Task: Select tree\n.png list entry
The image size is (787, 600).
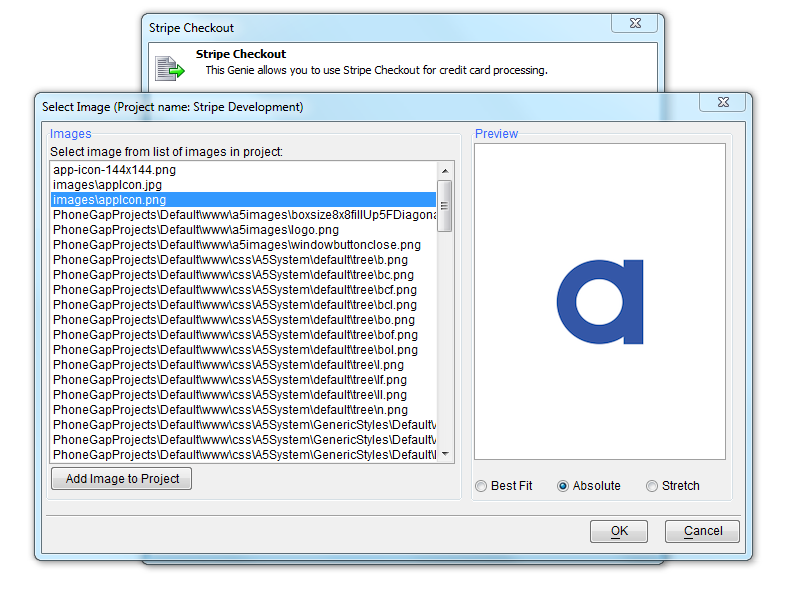Action: (x=244, y=410)
